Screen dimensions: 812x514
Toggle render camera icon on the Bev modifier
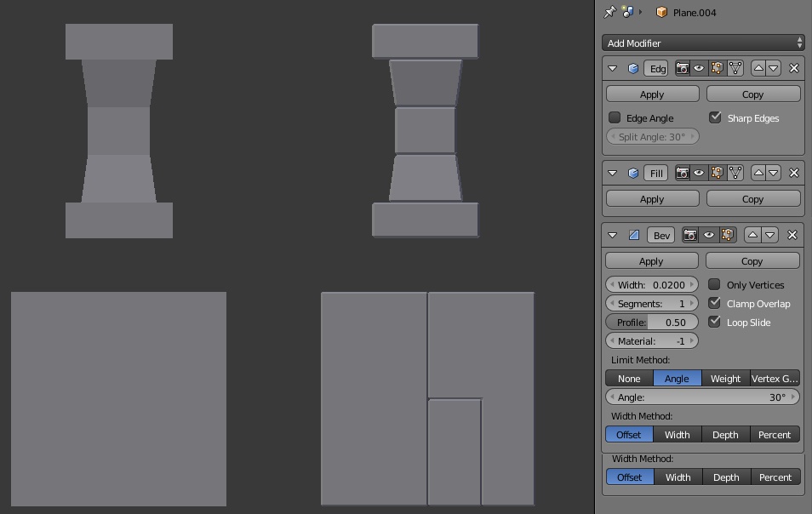[690, 235]
